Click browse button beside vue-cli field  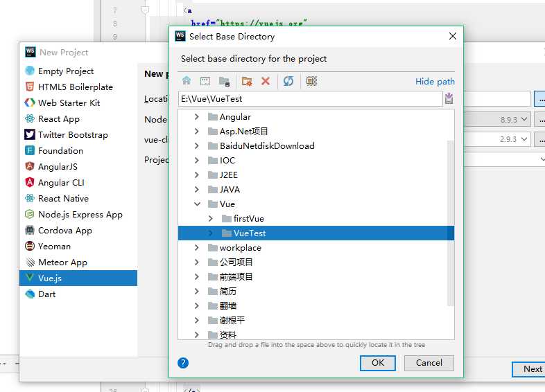click(539, 140)
